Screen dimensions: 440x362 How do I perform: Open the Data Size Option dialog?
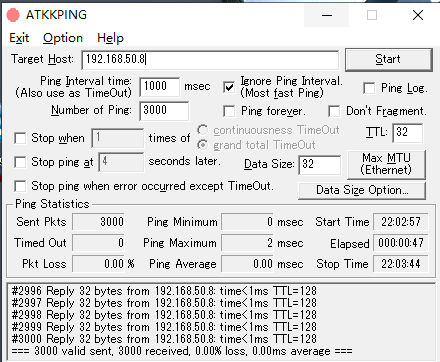(x=362, y=190)
